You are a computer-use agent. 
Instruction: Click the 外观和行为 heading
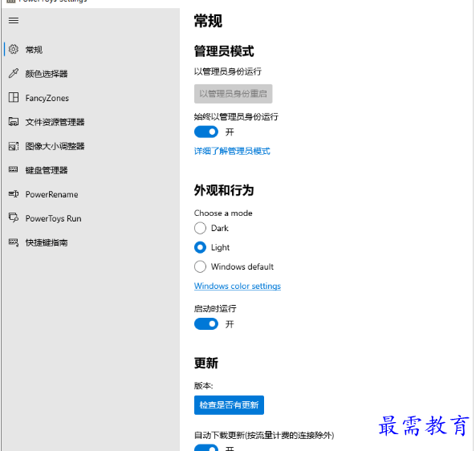[x=224, y=190]
